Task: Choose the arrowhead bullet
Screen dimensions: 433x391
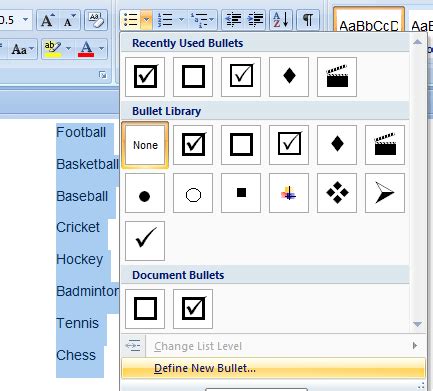Action: pyautogui.click(x=385, y=193)
